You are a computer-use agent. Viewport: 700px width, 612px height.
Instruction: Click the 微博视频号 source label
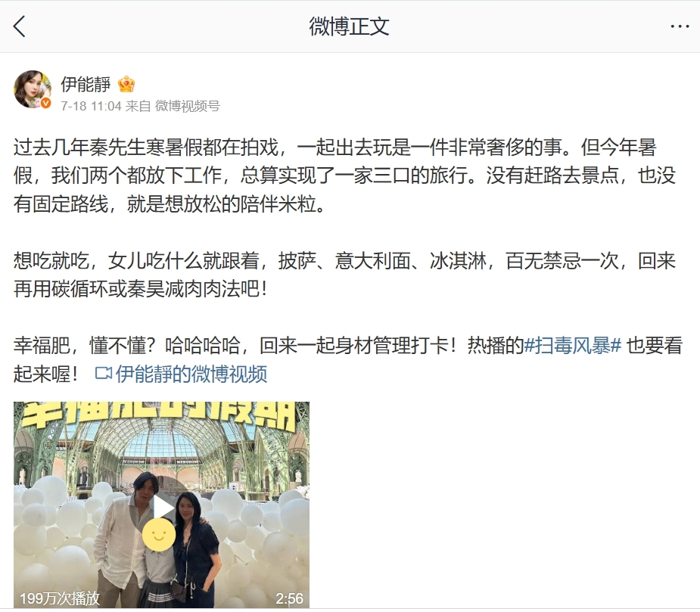point(188,106)
